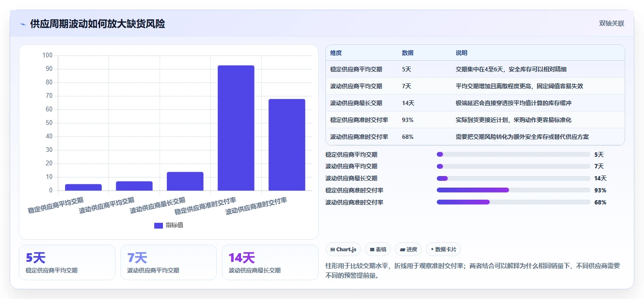Click the footer note starting with 柱形用于比较交期水平

pos(473,271)
